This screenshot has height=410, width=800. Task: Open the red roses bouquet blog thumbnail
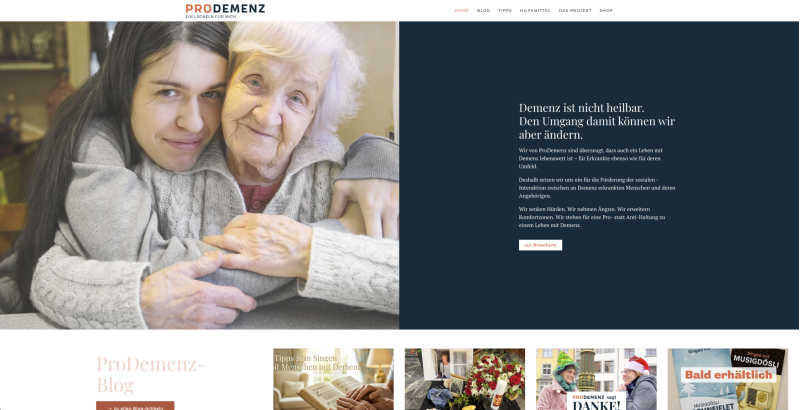[x=465, y=379]
